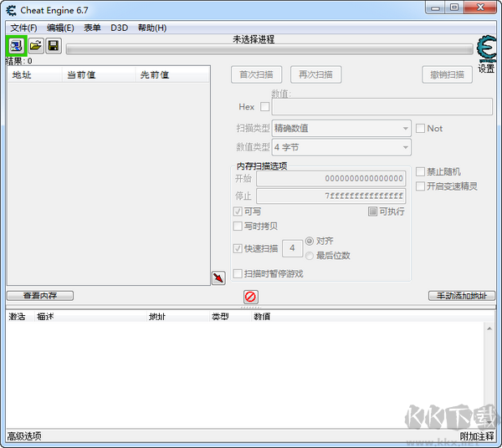Click the 数值 value input field
This screenshot has height=448, width=502.
[382, 106]
